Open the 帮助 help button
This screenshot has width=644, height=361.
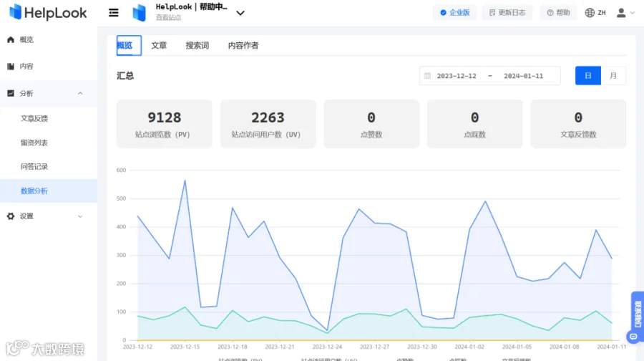[x=558, y=13]
